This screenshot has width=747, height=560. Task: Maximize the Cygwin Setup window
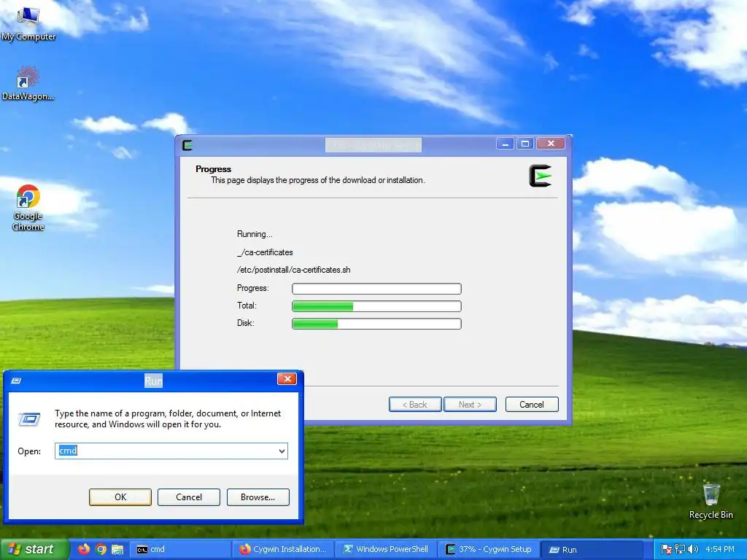click(525, 144)
